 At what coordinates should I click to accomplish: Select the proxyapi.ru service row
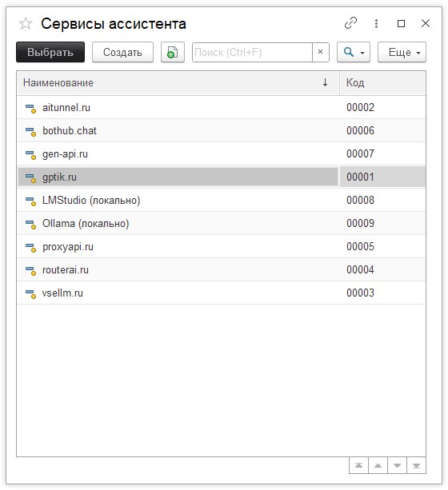(221, 246)
